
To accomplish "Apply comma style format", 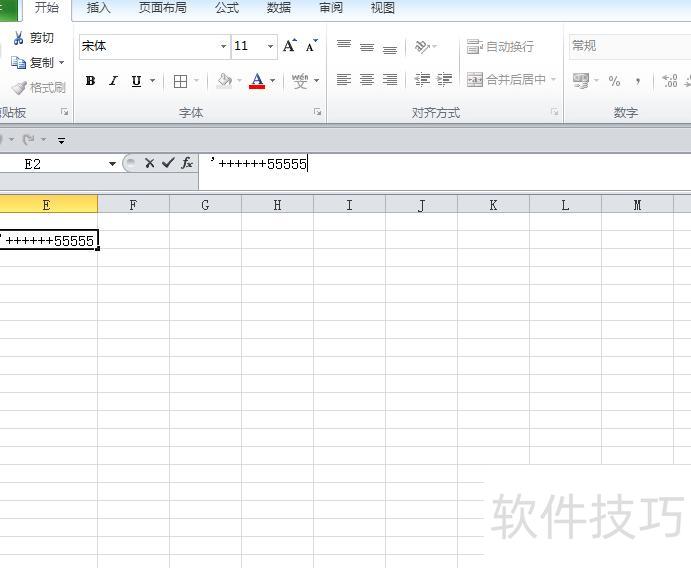I will tap(637, 81).
